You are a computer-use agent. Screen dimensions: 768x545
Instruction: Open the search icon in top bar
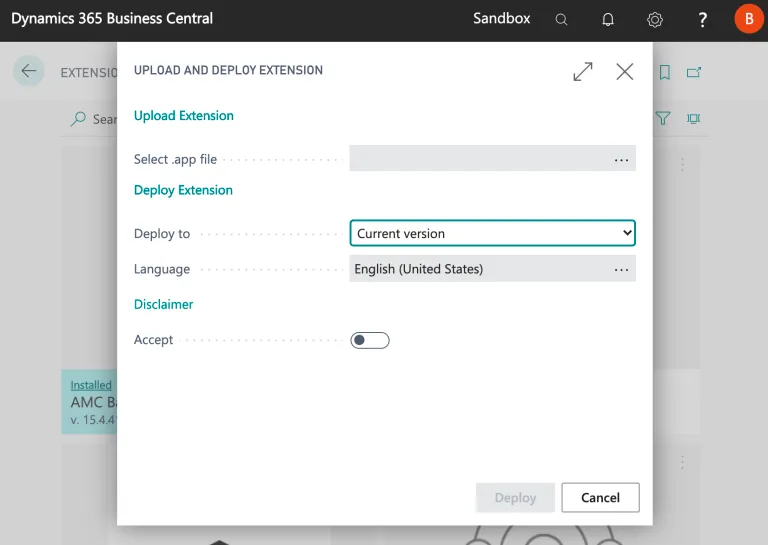[561, 20]
